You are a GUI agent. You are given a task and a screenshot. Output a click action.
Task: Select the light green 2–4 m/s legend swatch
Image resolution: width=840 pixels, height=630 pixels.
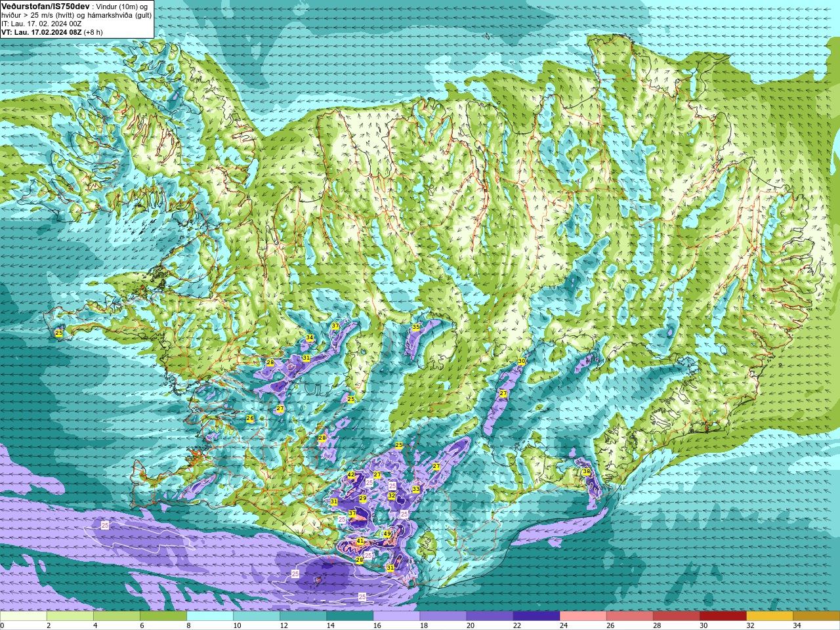(70, 616)
